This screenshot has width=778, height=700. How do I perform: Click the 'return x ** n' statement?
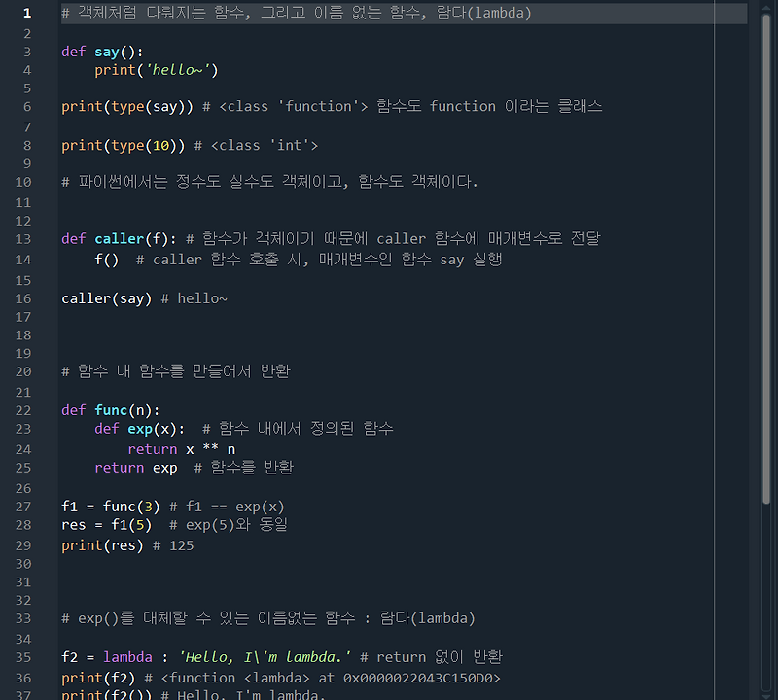182,449
